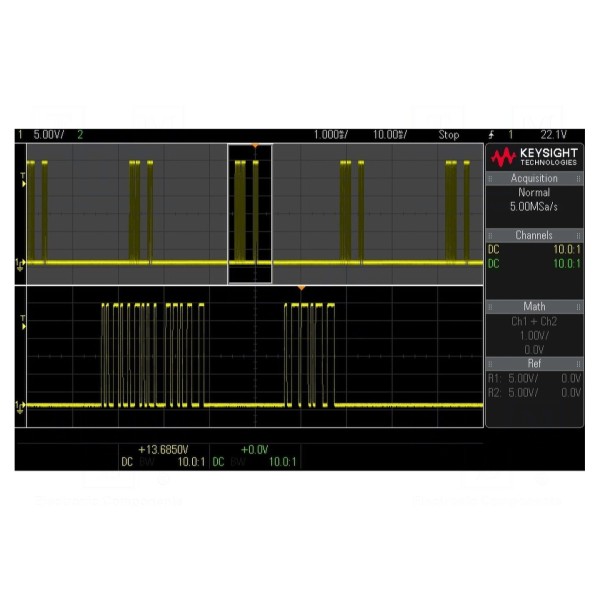Select the channel 1 5.00V/ scale indicator
Screen dimensions: 600x600
coord(49,135)
